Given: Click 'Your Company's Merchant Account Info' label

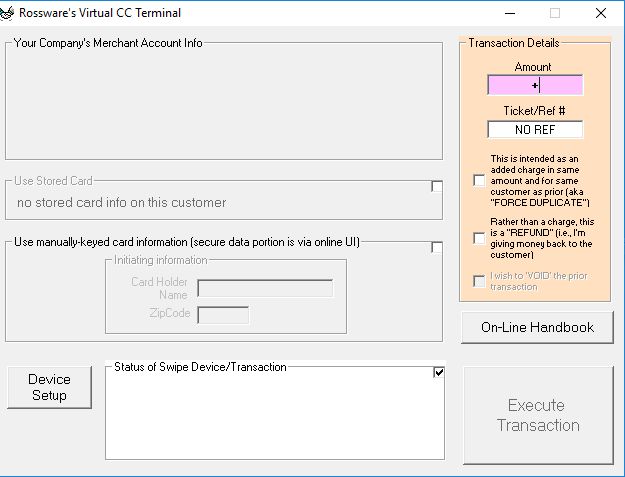Looking at the screenshot, I should click(x=108, y=43).
